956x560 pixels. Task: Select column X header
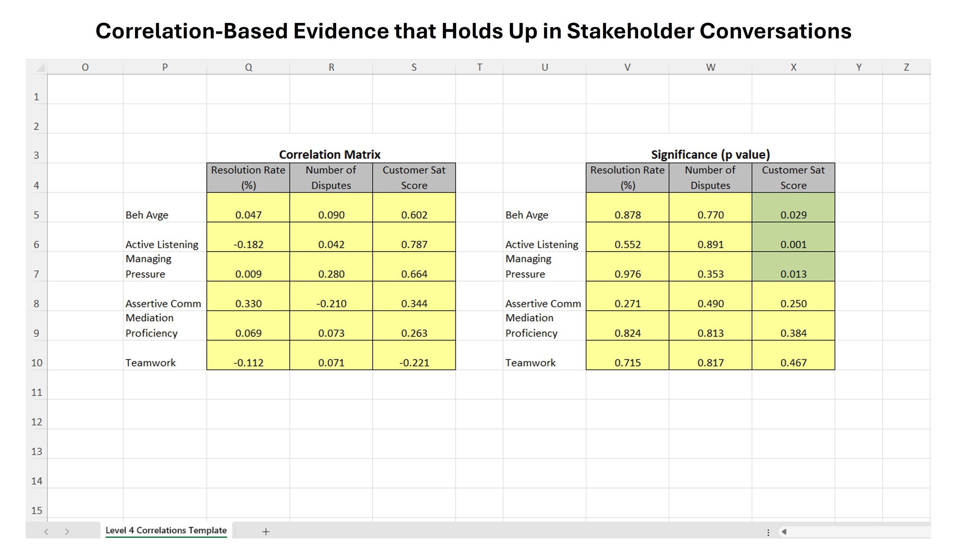pyautogui.click(x=793, y=67)
